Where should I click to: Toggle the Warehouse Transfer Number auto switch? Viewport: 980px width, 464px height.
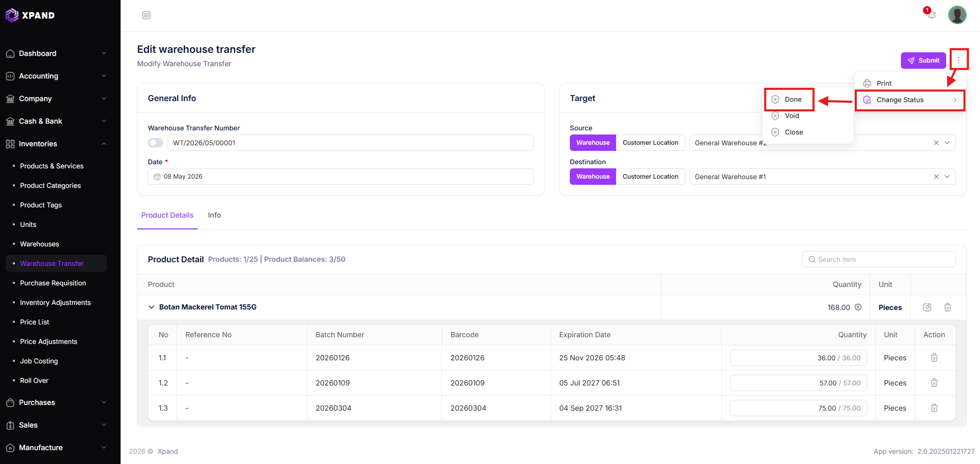coord(156,143)
